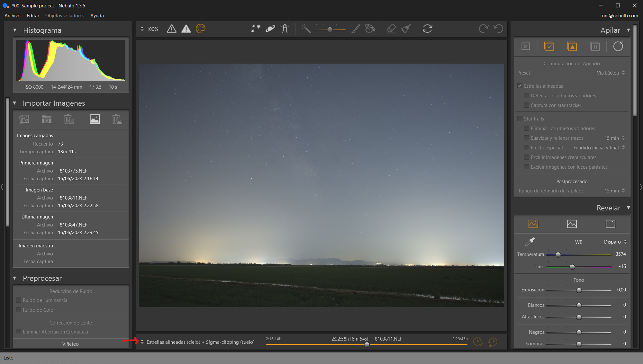Open the Ayuda menu
643x364 pixels.
coord(97,16)
